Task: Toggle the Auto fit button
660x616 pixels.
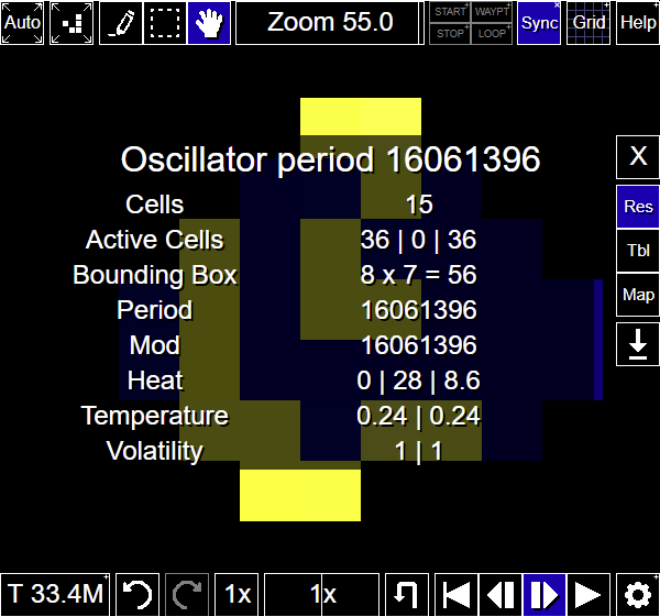Action: pyautogui.click(x=22, y=23)
